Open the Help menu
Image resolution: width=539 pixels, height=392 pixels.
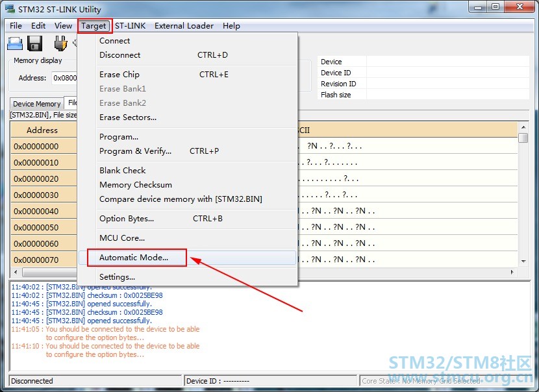[231, 26]
